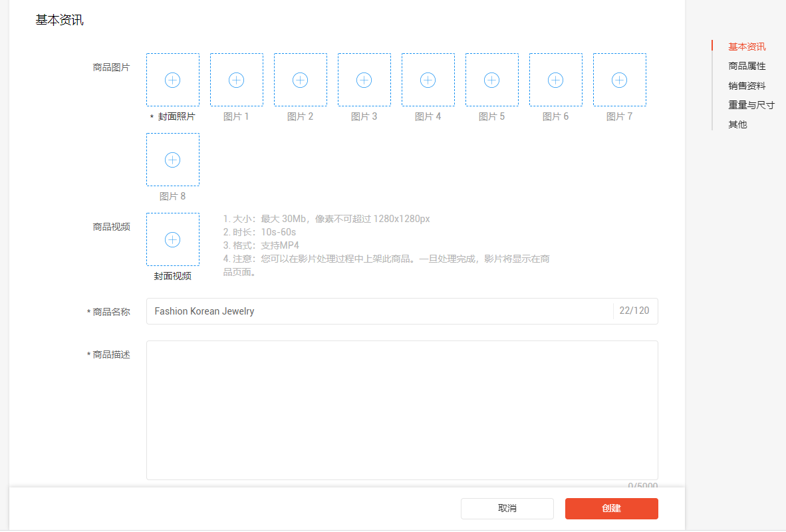Viewport: 786px width, 532px height.
Task: Upload a cover video (封面视频)
Action: 172,239
